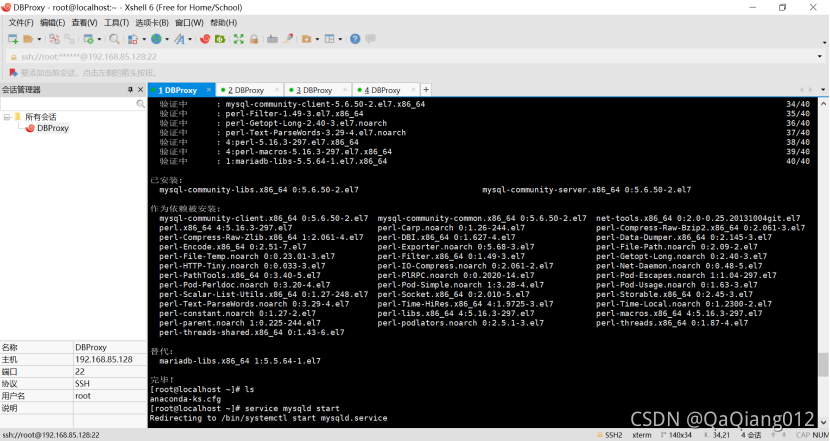Viewport: 830px width, 441px height.
Task: Open the 文件(F) menu
Action: 21,23
